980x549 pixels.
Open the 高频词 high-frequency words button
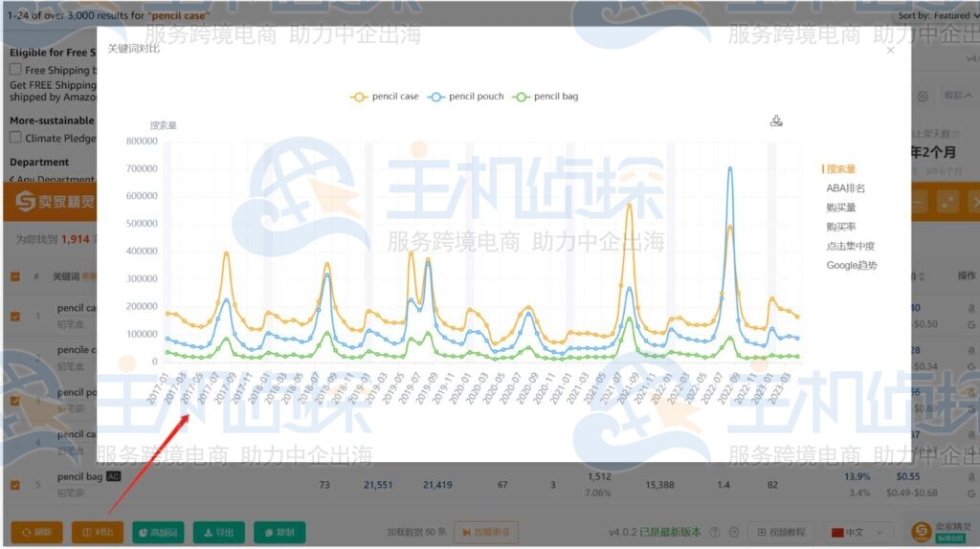pos(158,532)
